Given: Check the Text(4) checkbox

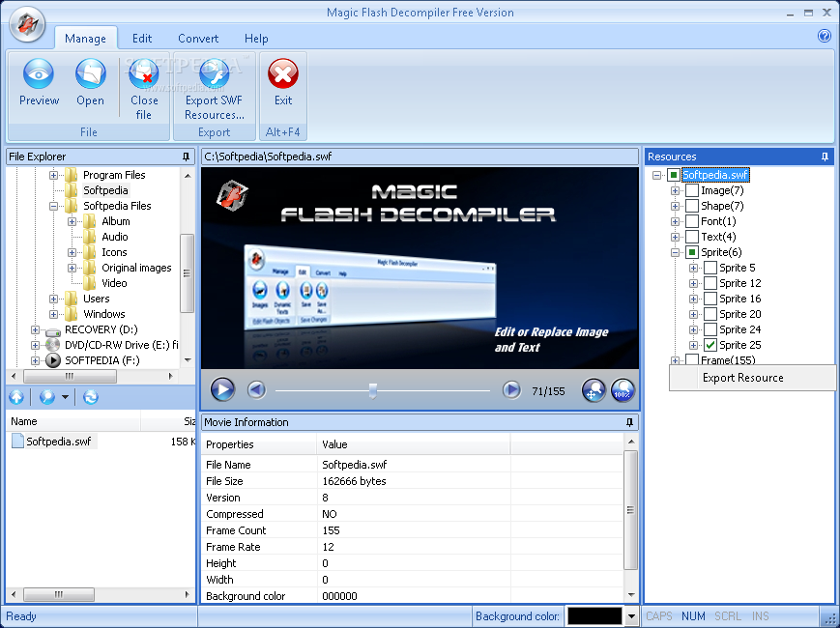Looking at the screenshot, I should click(x=692, y=237).
